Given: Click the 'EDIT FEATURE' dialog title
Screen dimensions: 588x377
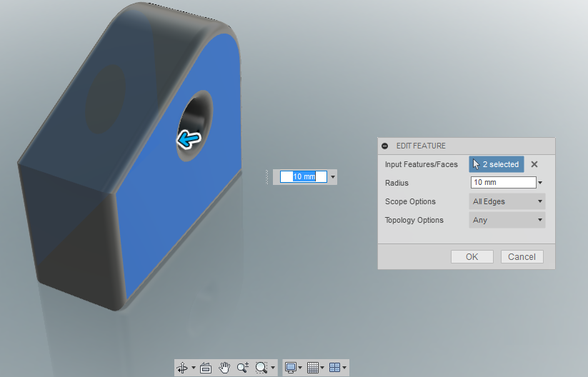Looking at the screenshot, I should pyautogui.click(x=421, y=146).
